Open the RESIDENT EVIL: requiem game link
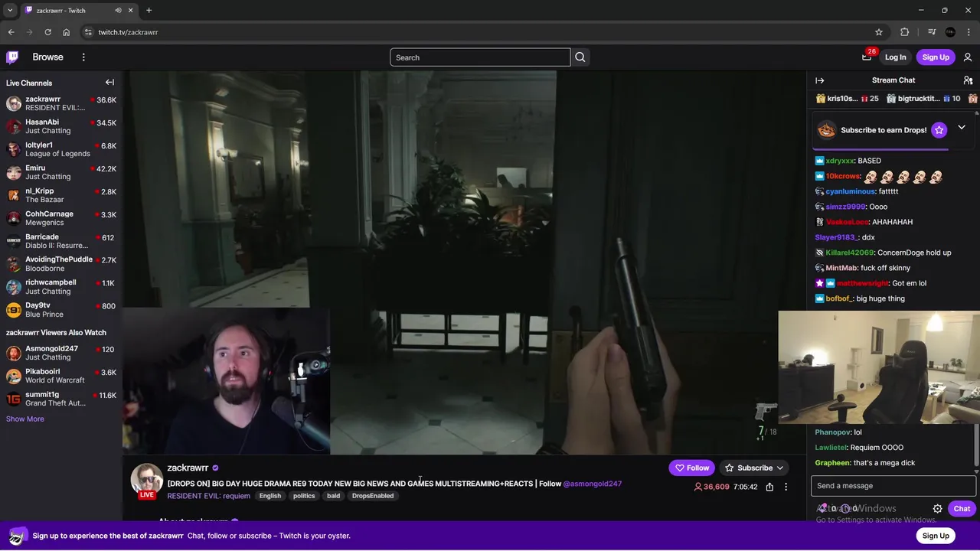This screenshot has height=551, width=980. [x=208, y=496]
